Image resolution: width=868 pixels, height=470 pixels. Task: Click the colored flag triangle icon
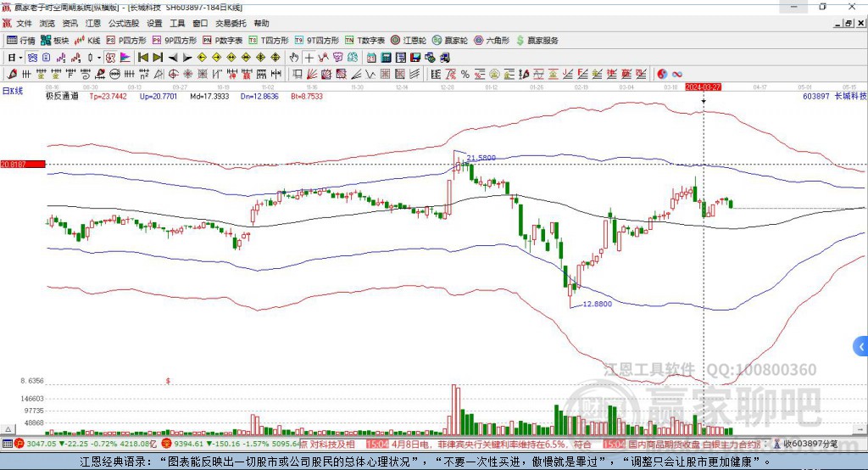tap(125, 58)
